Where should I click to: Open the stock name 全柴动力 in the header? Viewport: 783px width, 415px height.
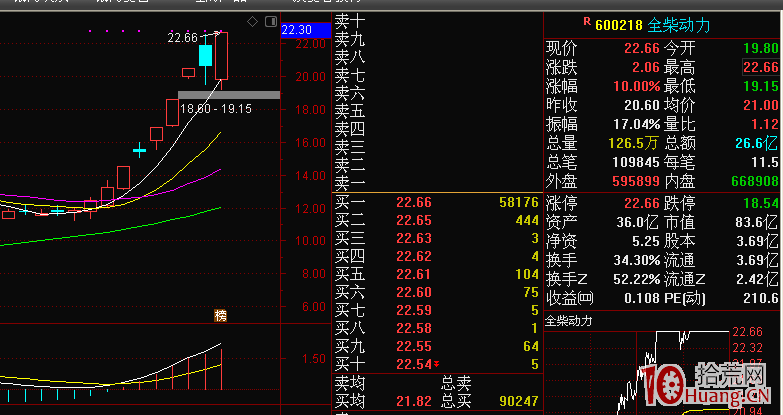679,25
